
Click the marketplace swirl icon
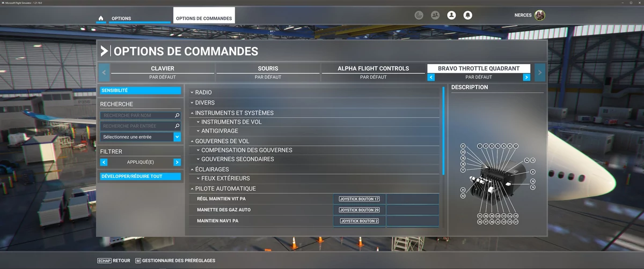419,16
